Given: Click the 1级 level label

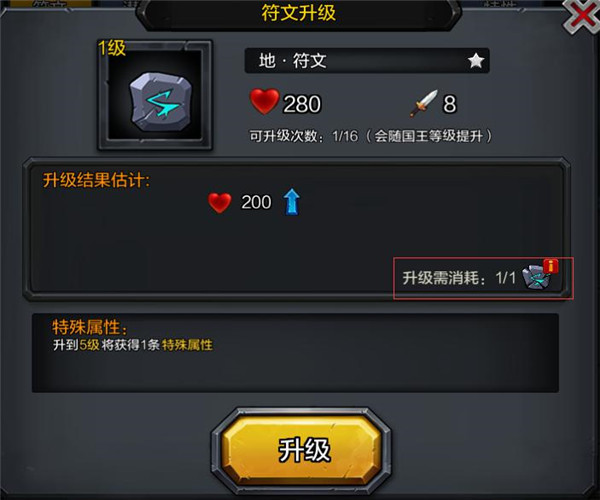Looking at the screenshot, I should tap(112, 48).
